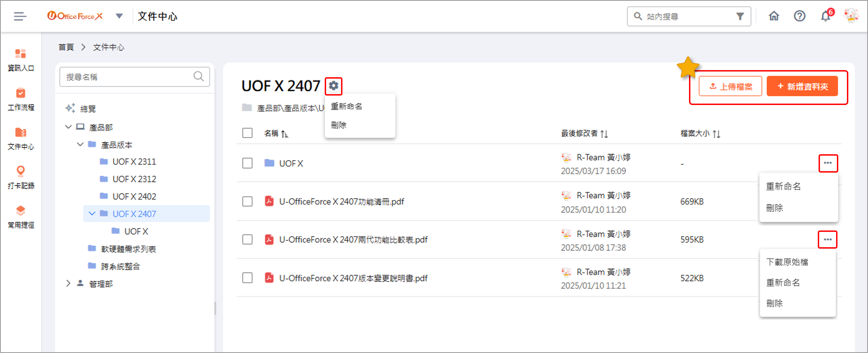Viewport: 868px width, 353px height.
Task: Choose 刪除 in UOF X folder row menu
Action: (774, 208)
